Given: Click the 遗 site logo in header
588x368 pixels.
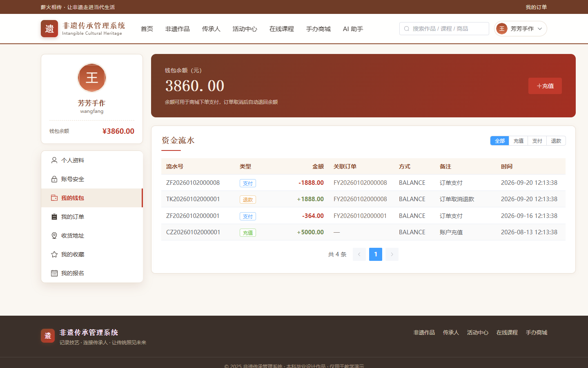Looking at the screenshot, I should pos(49,29).
